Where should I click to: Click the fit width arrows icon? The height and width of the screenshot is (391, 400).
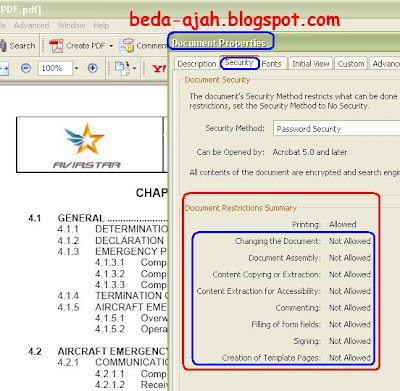tap(5, 68)
